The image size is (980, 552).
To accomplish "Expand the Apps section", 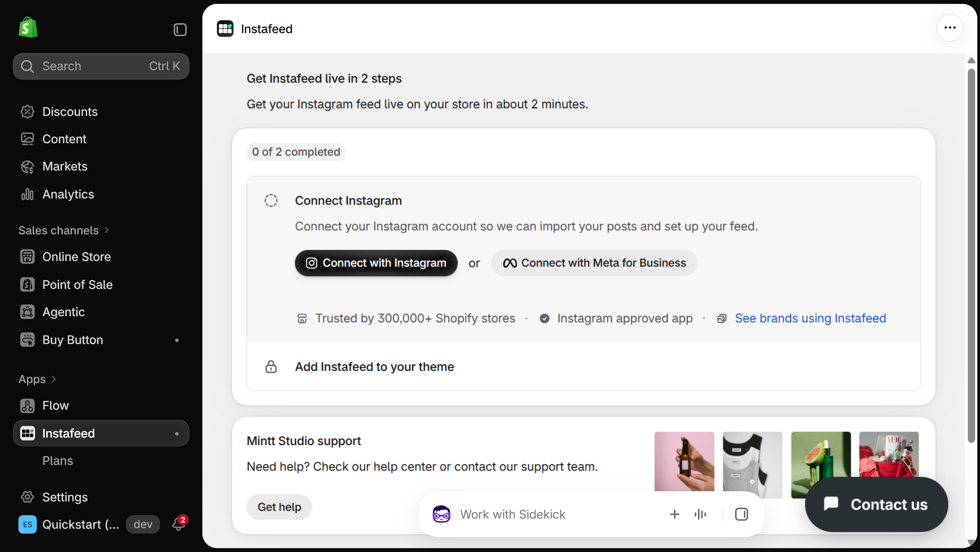I will (37, 379).
